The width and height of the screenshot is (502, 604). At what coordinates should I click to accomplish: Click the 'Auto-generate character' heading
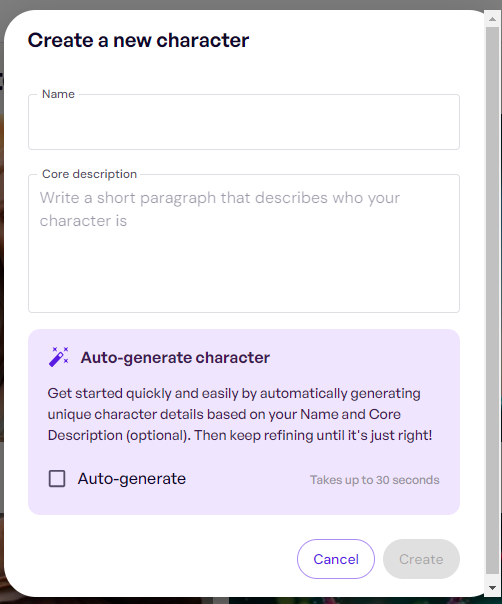pyautogui.click(x=175, y=357)
